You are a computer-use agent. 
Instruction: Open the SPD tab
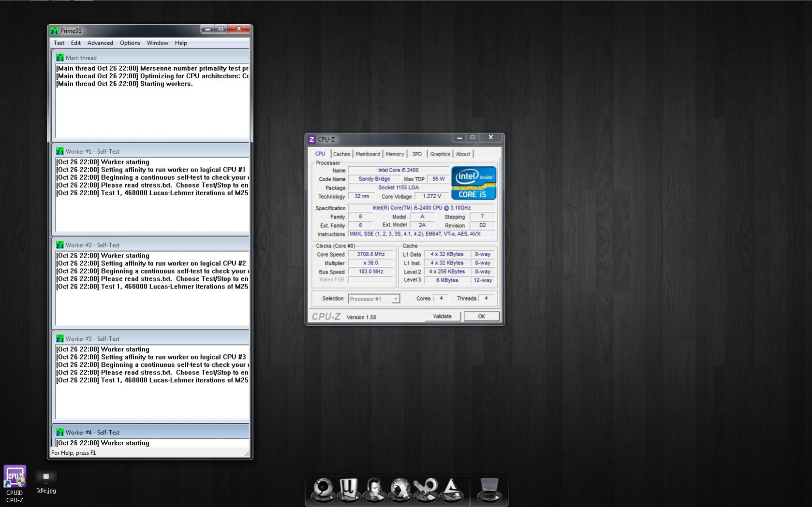417,154
